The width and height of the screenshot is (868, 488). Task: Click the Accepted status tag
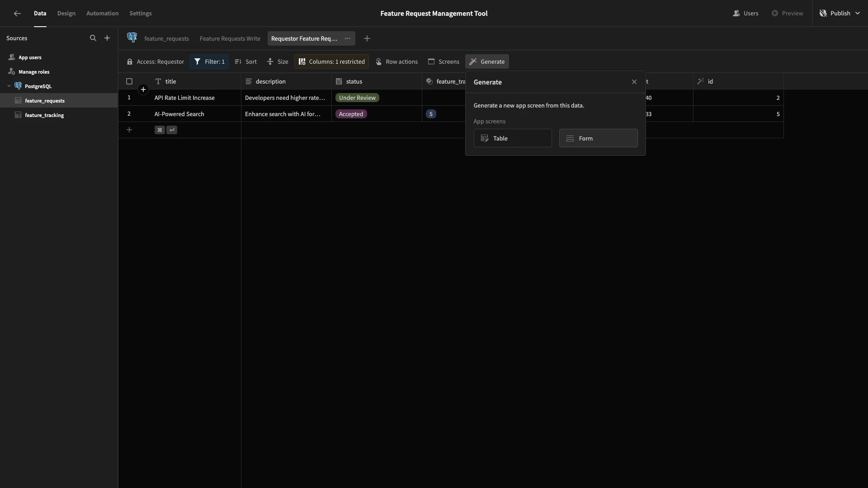(x=351, y=114)
